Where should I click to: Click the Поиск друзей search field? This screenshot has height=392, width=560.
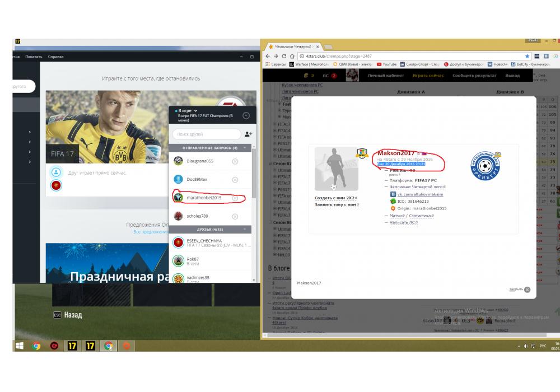(x=207, y=134)
